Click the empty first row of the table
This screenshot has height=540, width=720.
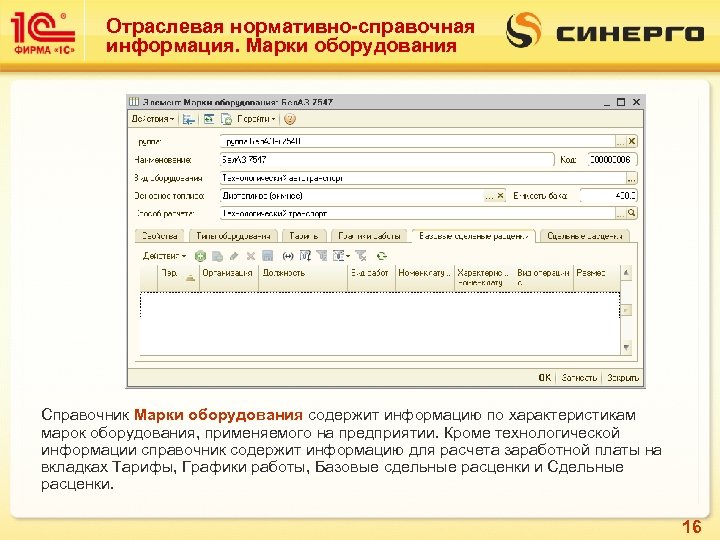(x=380, y=304)
